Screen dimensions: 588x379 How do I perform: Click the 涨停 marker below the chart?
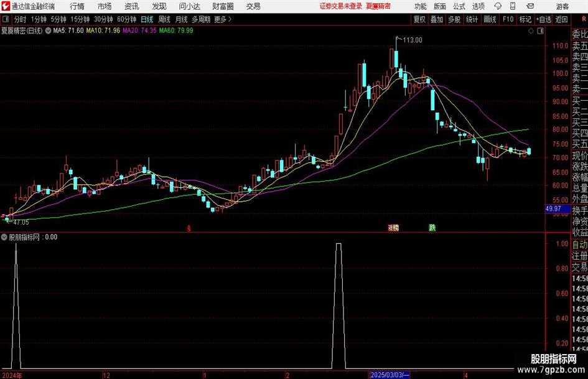click(x=393, y=228)
